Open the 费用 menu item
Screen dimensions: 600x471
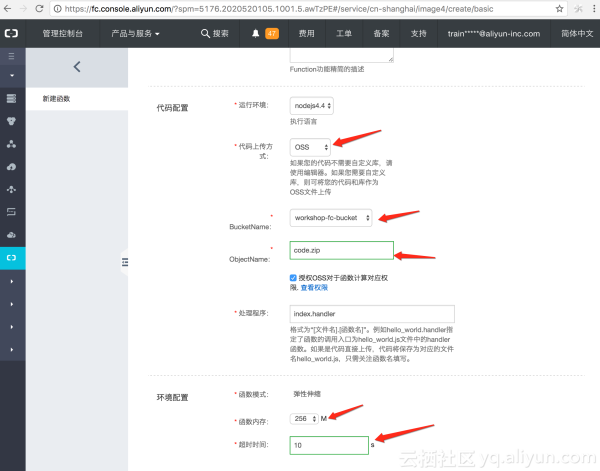[306, 33]
